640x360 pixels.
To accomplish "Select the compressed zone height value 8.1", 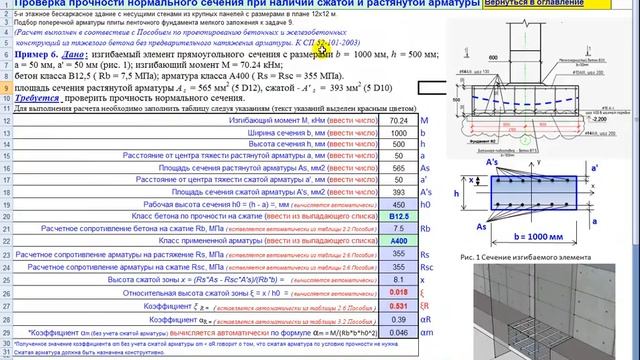I will click(x=398, y=280).
